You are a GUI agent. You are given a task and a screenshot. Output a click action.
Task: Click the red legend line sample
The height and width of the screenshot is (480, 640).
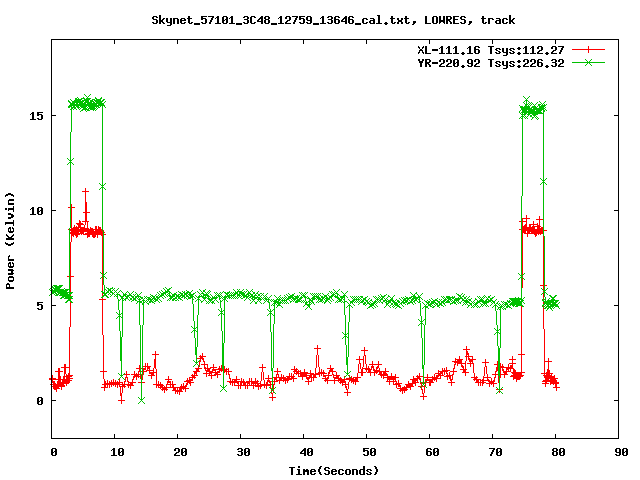point(588,50)
